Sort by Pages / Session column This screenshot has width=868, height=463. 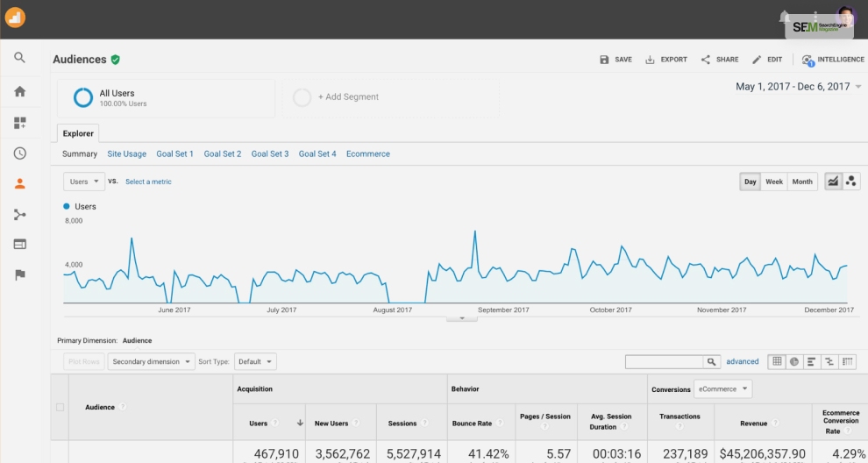546,422
